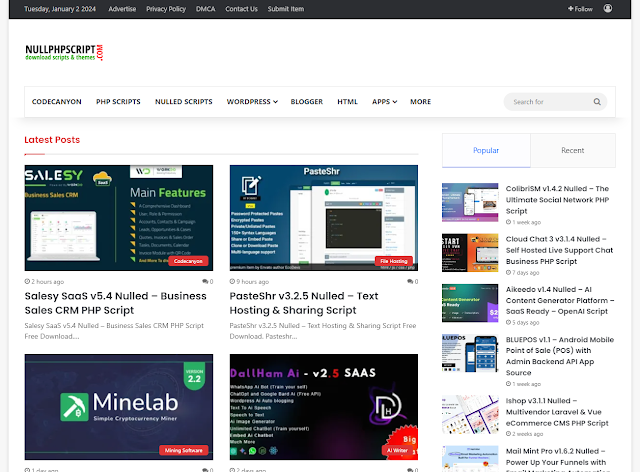Click the Salesy post comment count icon
640x472 pixels.
tap(205, 282)
